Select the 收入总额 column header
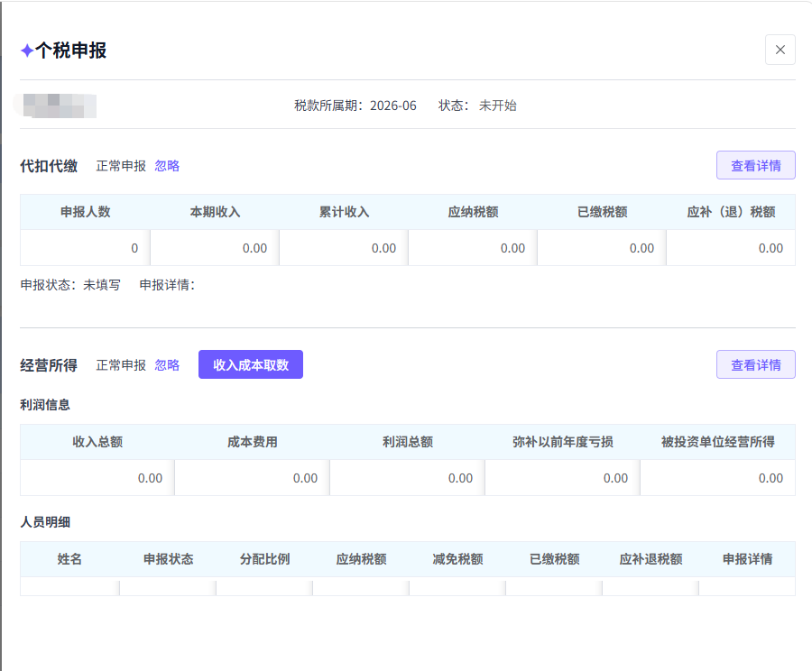The width and height of the screenshot is (812, 671). (97, 442)
